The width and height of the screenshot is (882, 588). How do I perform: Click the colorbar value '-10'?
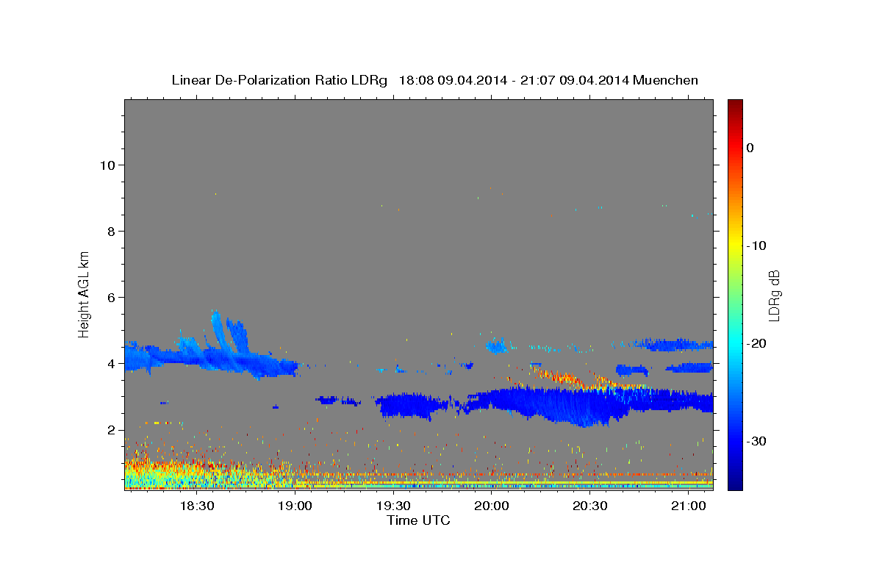[x=756, y=245]
